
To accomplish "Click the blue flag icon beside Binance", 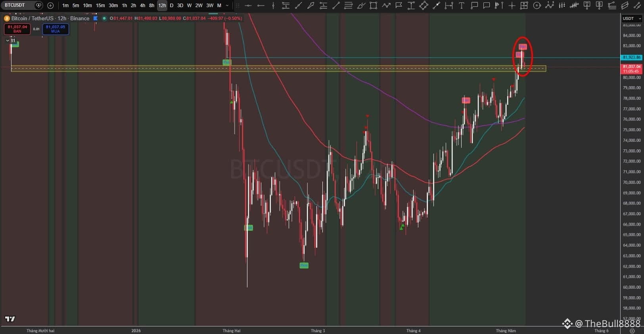I will (96, 18).
